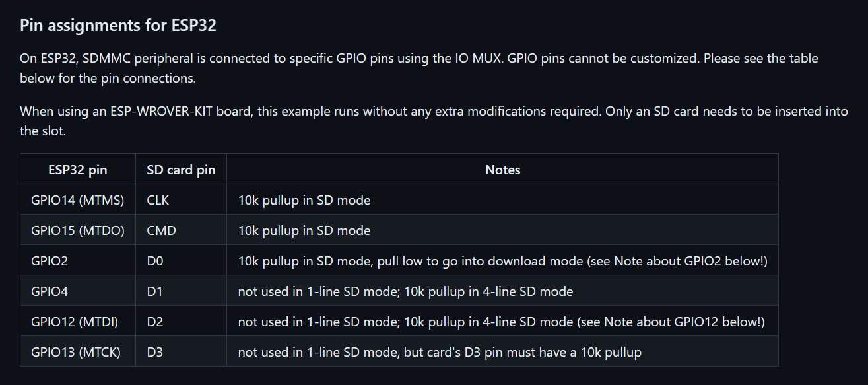Select the D2 pin cell
This screenshot has width=868, height=385.
pyautogui.click(x=155, y=322)
